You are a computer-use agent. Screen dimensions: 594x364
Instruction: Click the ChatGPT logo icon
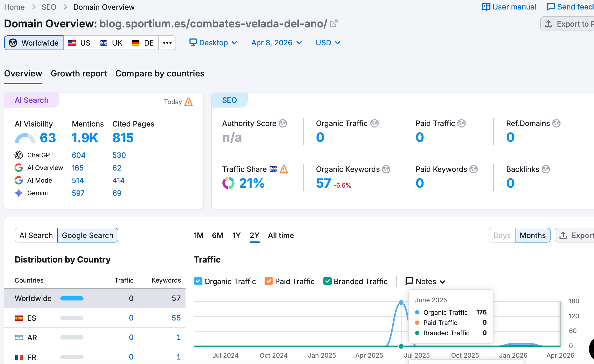(19, 155)
